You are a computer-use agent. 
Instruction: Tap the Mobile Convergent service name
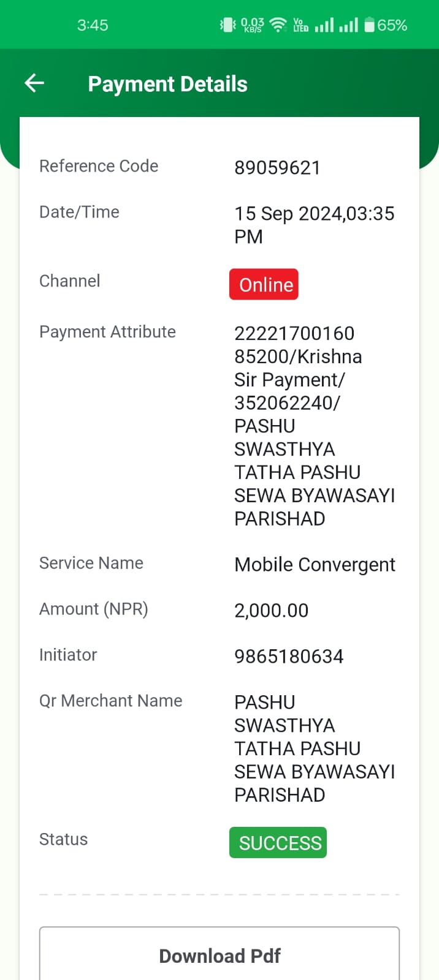click(315, 565)
